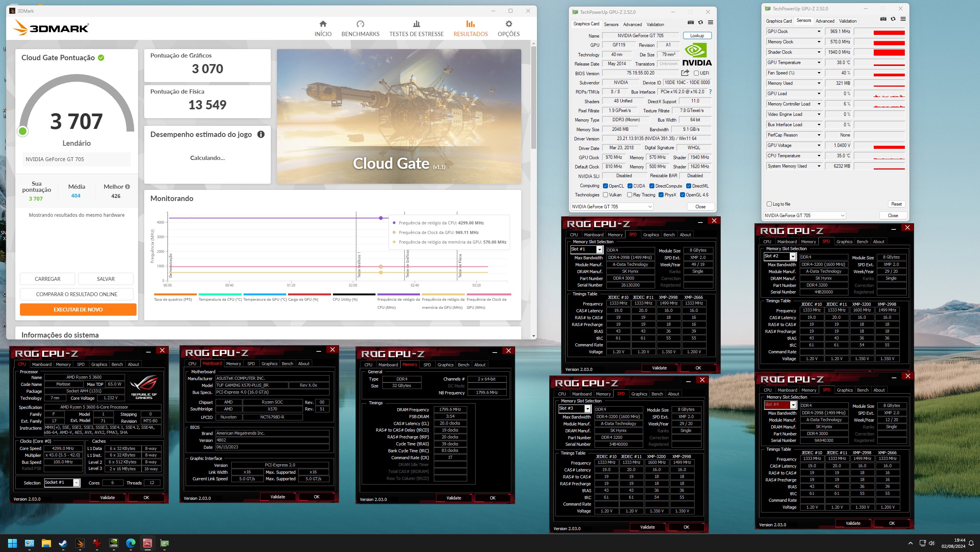Expand GPU Clock sensor dropdown
The image size is (980, 552).
pos(819,31)
